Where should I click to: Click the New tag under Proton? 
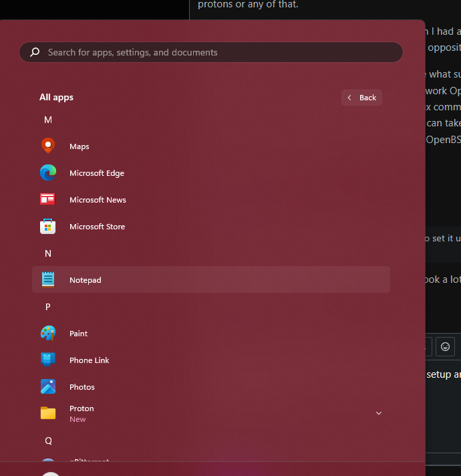click(x=78, y=419)
